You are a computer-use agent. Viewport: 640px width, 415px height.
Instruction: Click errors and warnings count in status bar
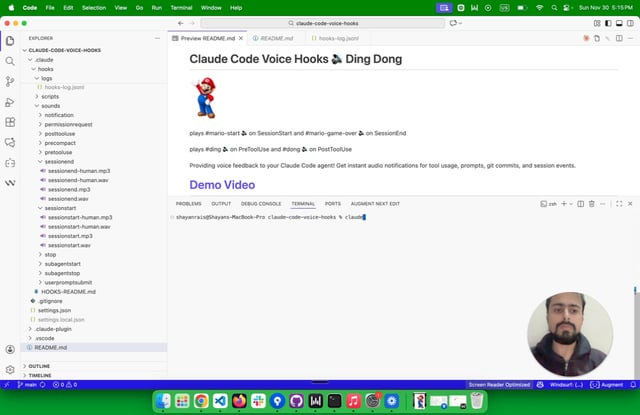(x=65, y=385)
